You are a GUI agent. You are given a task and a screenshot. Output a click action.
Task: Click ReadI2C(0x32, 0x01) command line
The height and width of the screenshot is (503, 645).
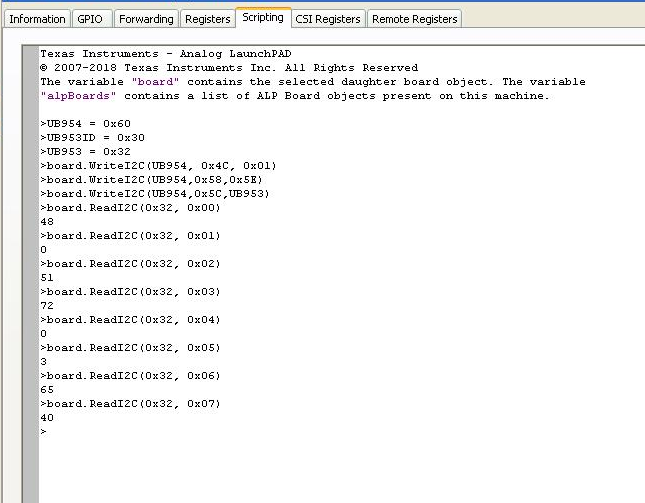pos(130,236)
